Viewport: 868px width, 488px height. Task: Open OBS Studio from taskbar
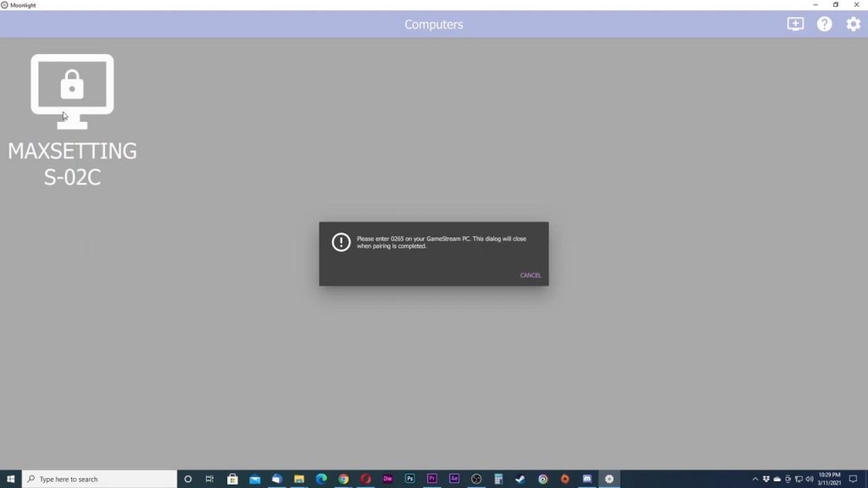[x=476, y=479]
